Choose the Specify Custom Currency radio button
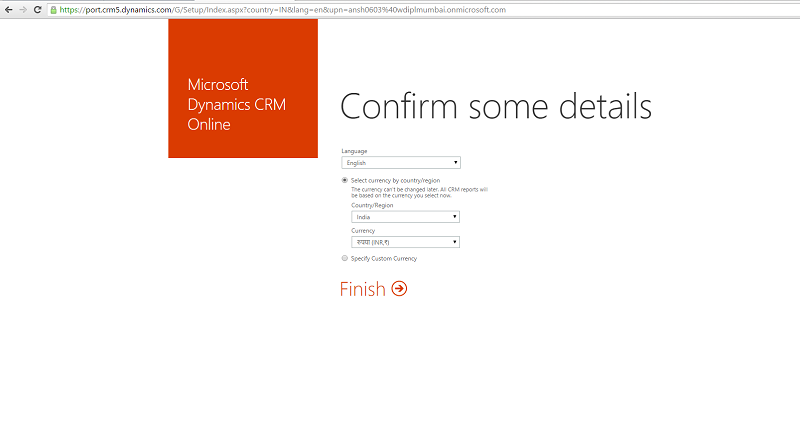800x430 pixels. 345,258
